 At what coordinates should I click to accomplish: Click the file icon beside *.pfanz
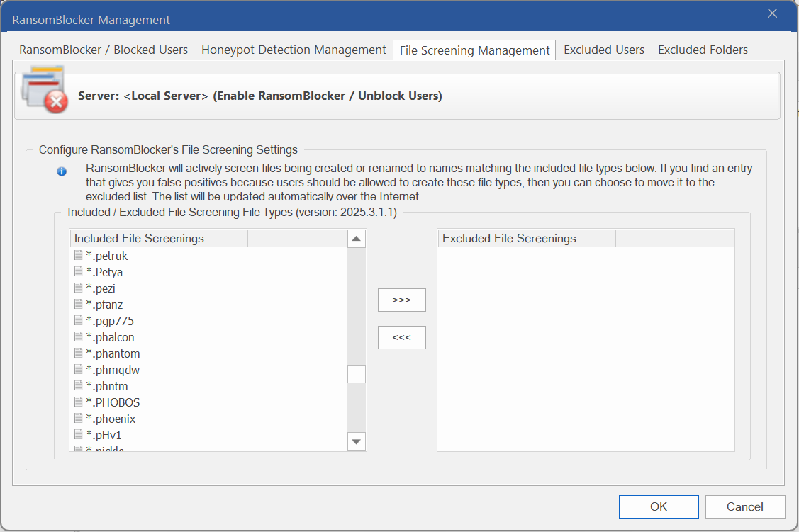(x=79, y=304)
